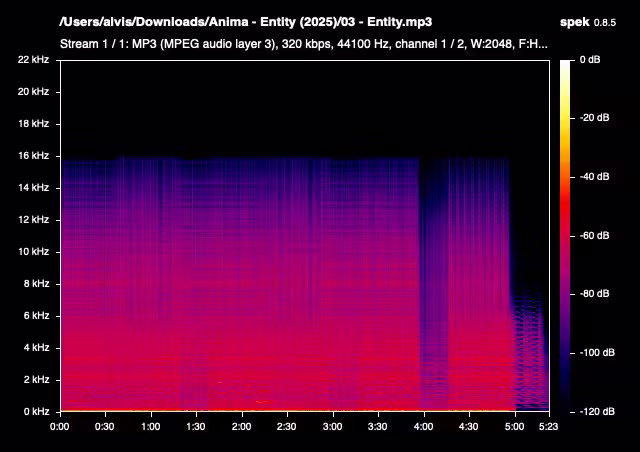
Task: Click the spek 0.8.5 version label
Action: 588,22
